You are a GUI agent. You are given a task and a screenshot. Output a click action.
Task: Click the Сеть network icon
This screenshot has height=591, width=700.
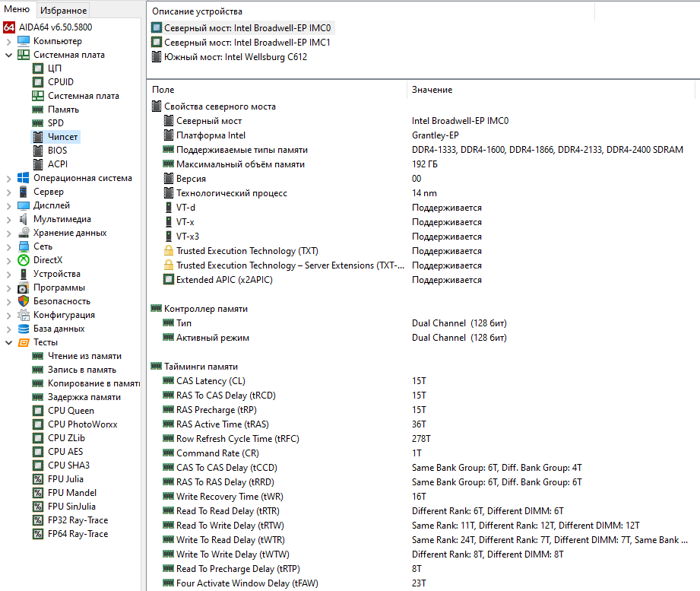click(24, 246)
